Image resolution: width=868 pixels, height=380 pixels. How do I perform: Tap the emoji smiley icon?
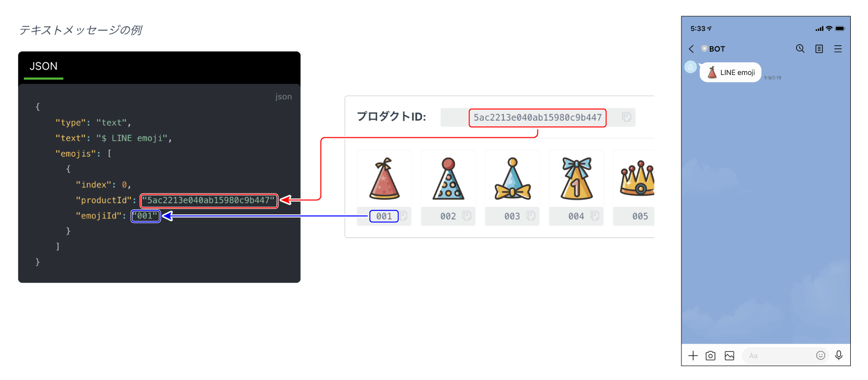[x=820, y=356]
